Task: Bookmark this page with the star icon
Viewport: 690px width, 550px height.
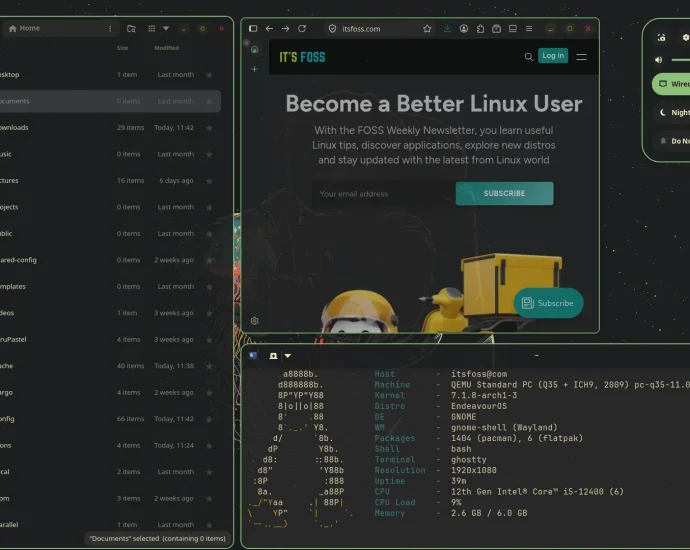Action: 427,29
